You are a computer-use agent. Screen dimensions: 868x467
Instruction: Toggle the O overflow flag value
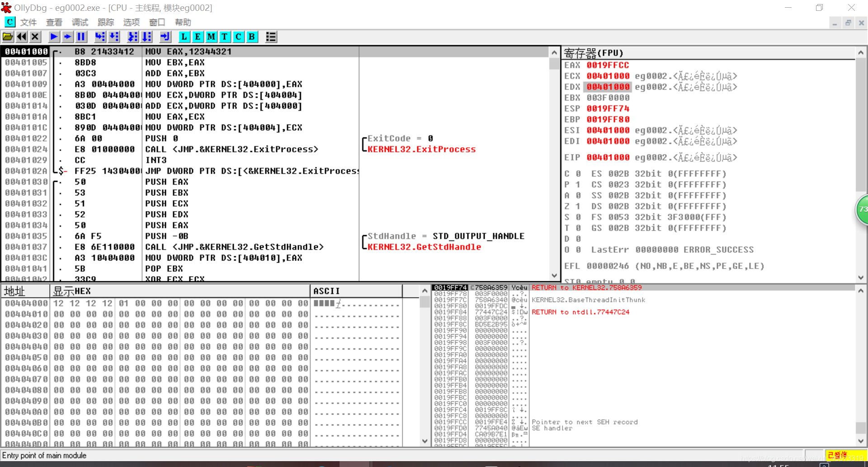click(x=578, y=250)
